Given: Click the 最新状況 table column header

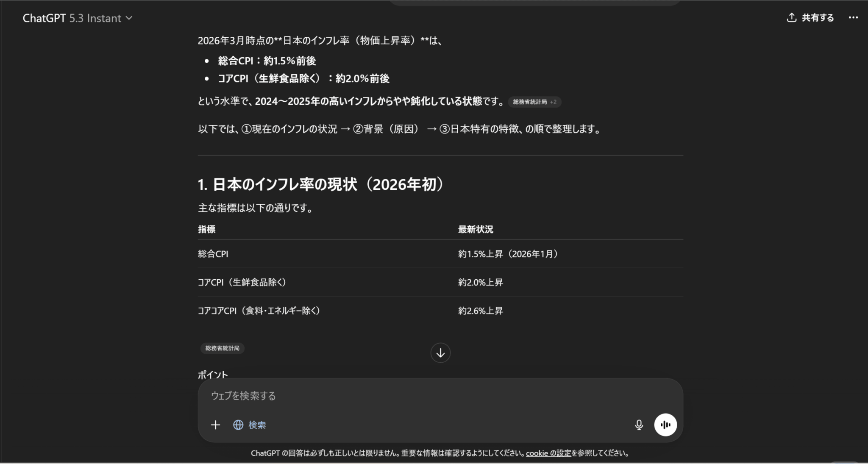Looking at the screenshot, I should pyautogui.click(x=476, y=230).
